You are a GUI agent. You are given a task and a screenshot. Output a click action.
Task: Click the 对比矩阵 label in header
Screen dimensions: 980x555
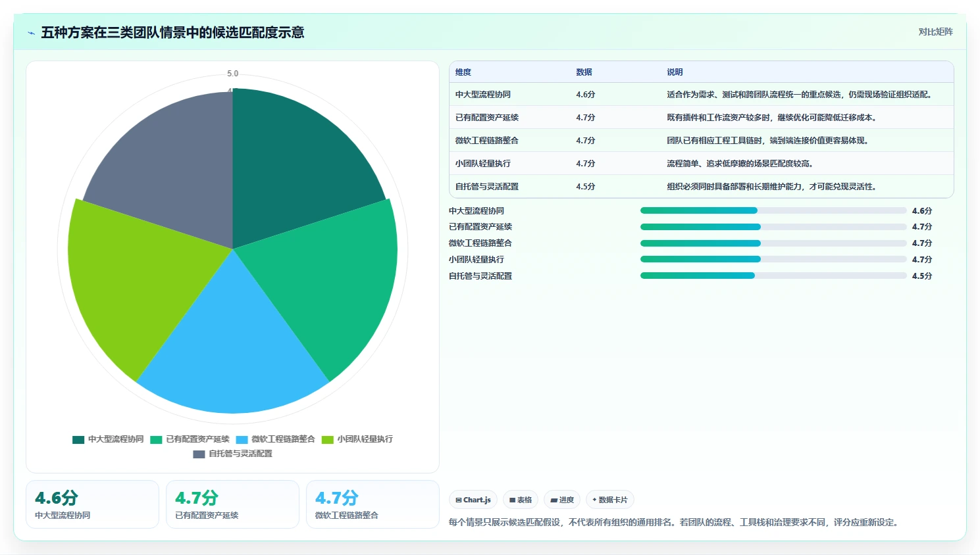tap(935, 32)
